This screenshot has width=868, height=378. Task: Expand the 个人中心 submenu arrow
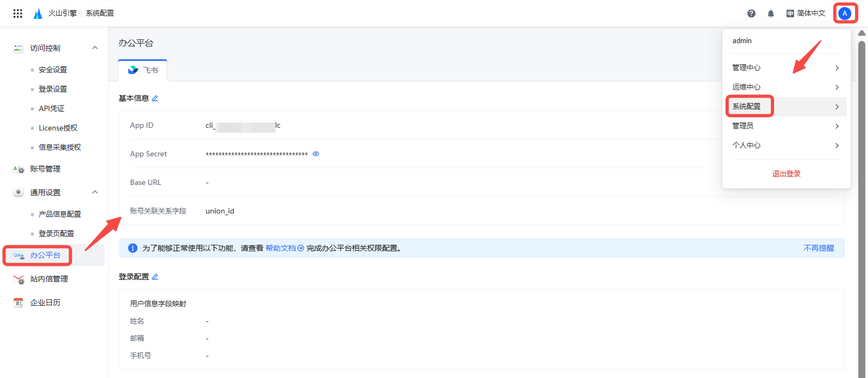(837, 146)
